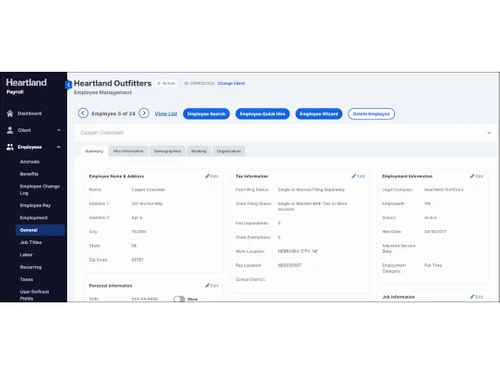Screen dimensions: 500x375
Task: Open Dashboard via the home icon
Action: point(10,113)
